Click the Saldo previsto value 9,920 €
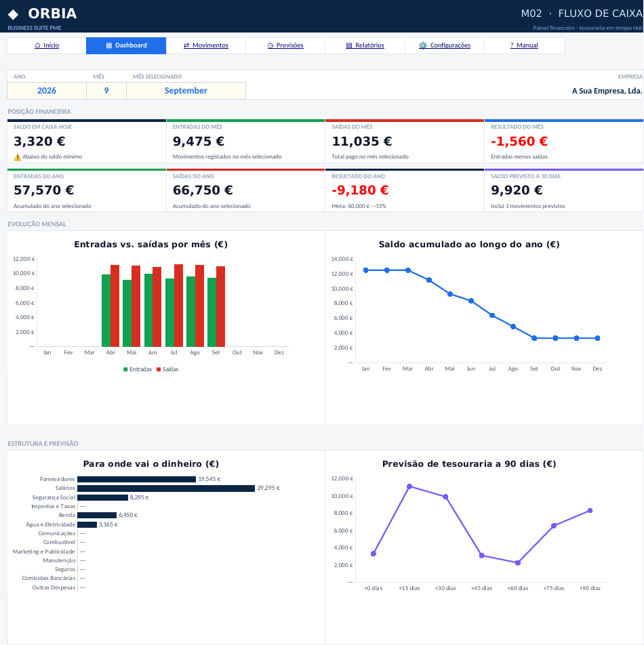Viewport: 644px width, 645px height. pos(517,190)
